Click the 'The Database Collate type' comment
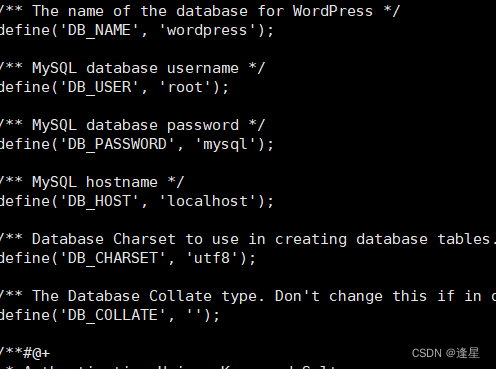496x369 pixels. point(248,296)
